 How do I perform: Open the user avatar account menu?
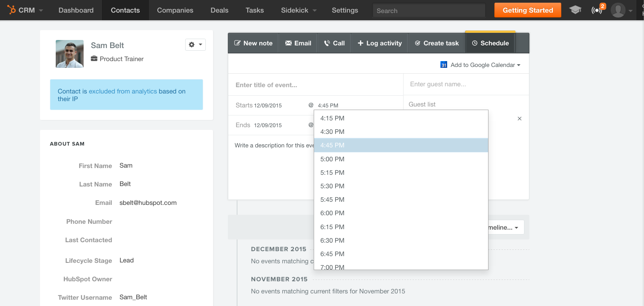tap(622, 10)
